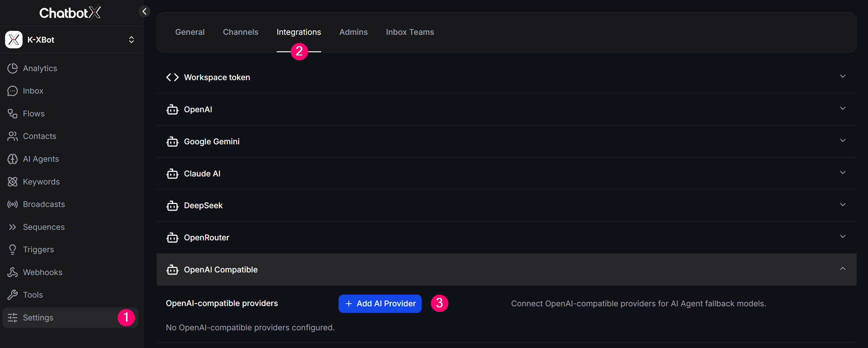Click the Add AI Provider button
868x348 pixels.
point(380,304)
